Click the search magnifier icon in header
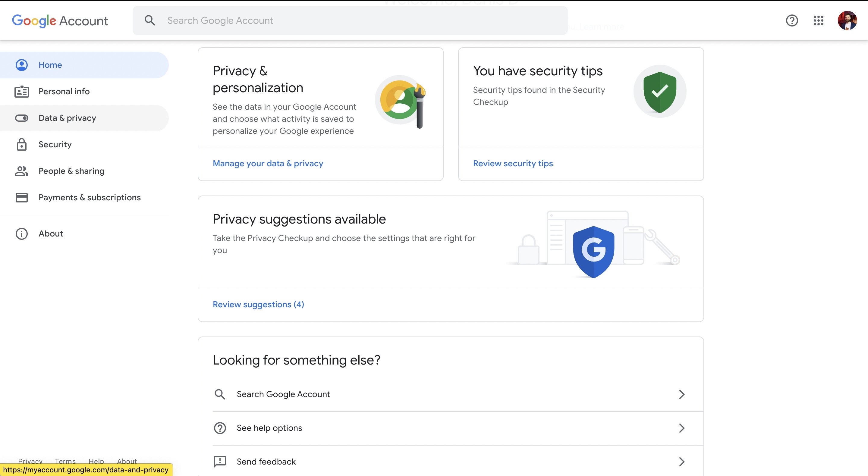 (150, 20)
